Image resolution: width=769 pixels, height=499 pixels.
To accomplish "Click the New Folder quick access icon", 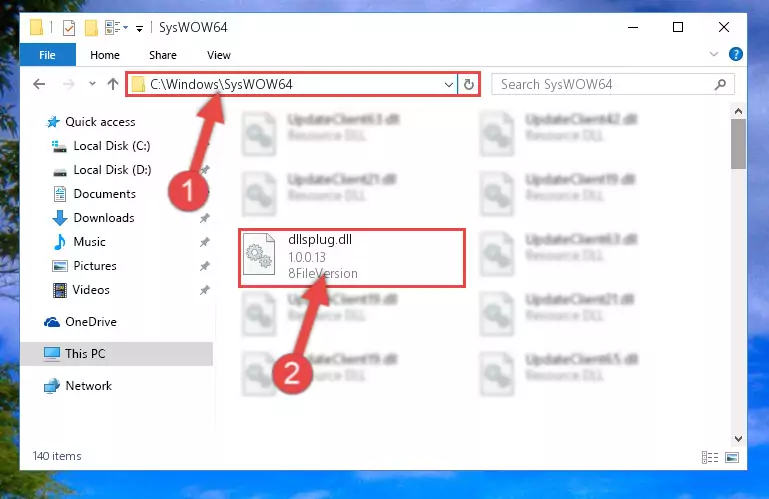I will 91,28.
